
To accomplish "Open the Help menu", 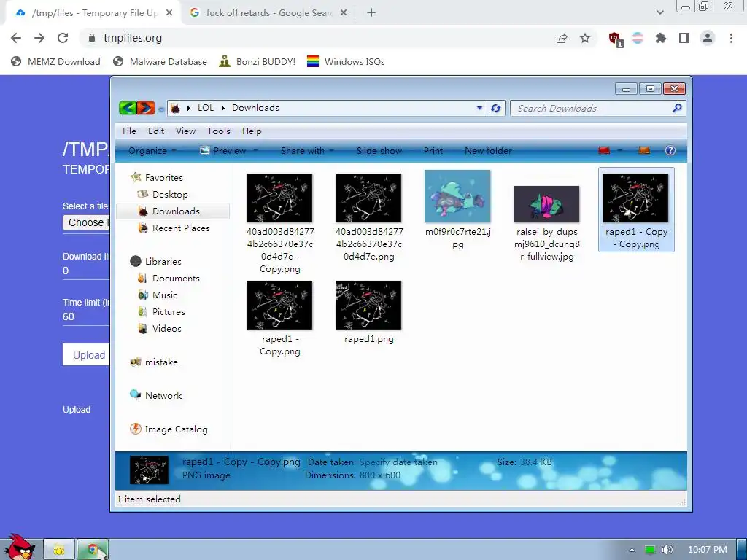I will point(252,131).
